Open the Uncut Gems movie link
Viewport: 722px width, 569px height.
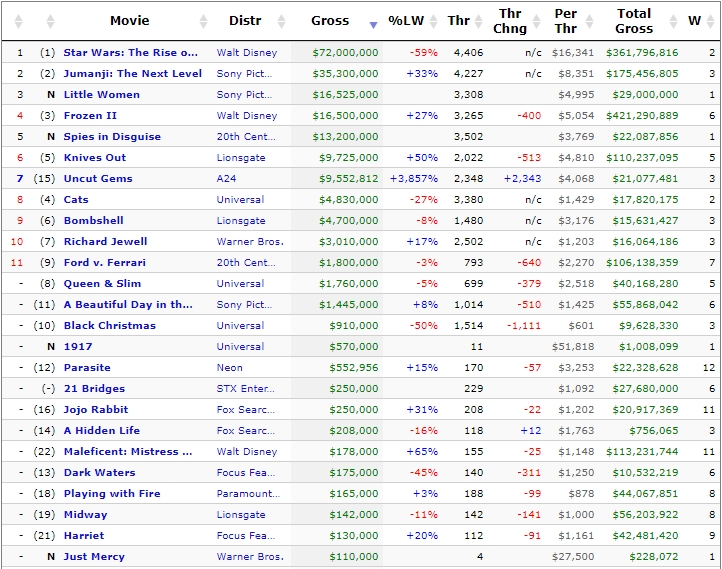click(98, 179)
